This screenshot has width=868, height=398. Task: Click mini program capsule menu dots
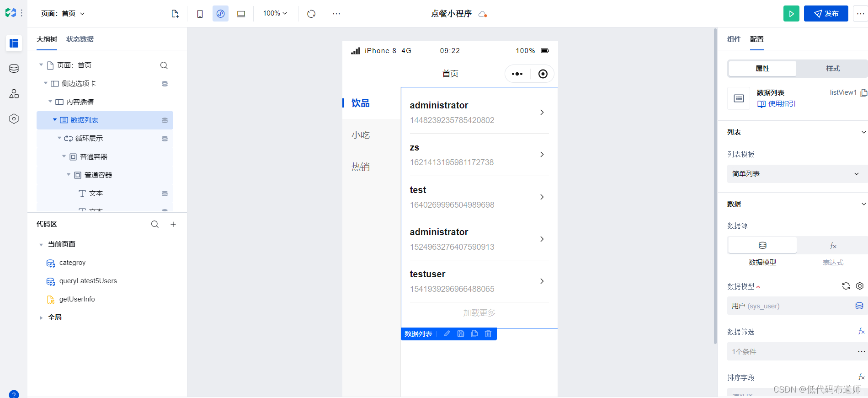517,74
